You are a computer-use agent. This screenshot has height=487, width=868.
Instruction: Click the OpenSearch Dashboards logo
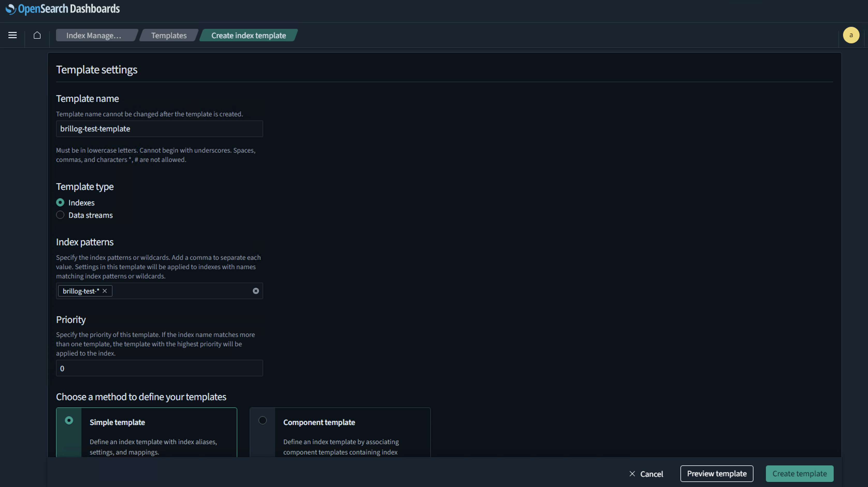(x=62, y=9)
